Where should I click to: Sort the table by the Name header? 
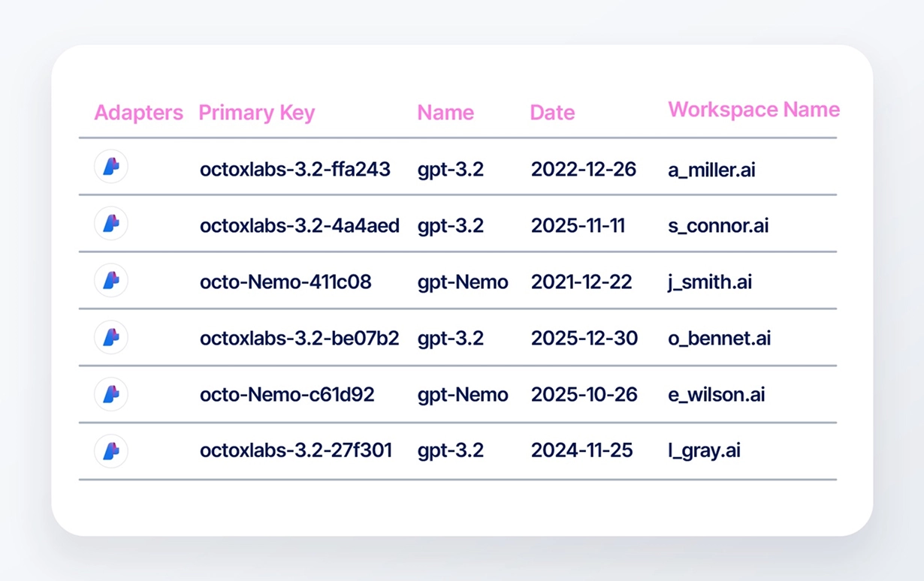(445, 113)
